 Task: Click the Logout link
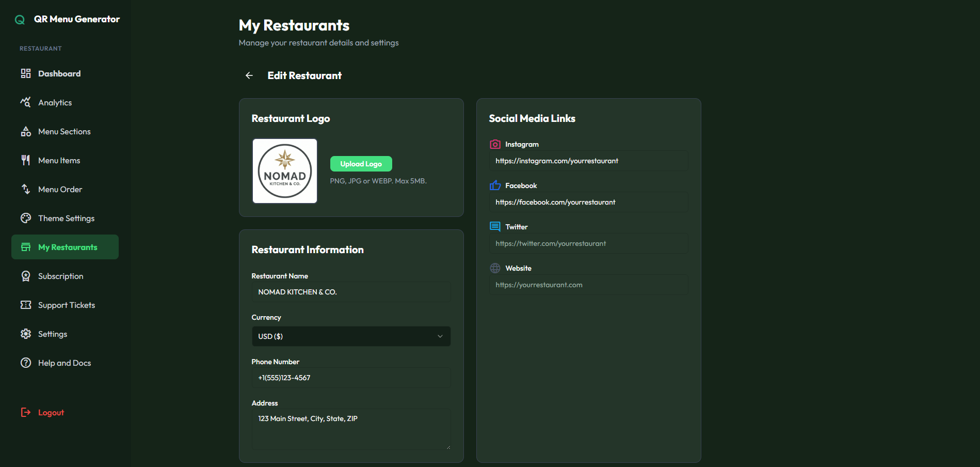coord(51,412)
